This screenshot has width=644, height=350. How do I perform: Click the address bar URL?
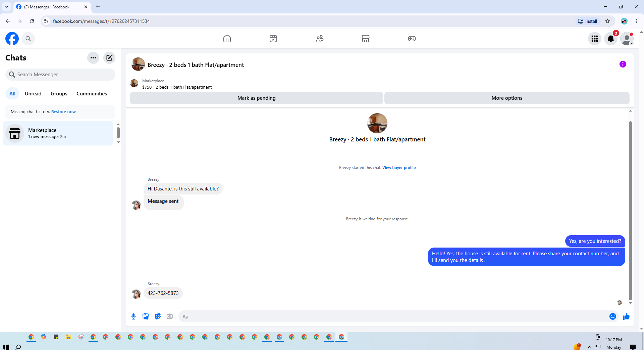(101, 21)
